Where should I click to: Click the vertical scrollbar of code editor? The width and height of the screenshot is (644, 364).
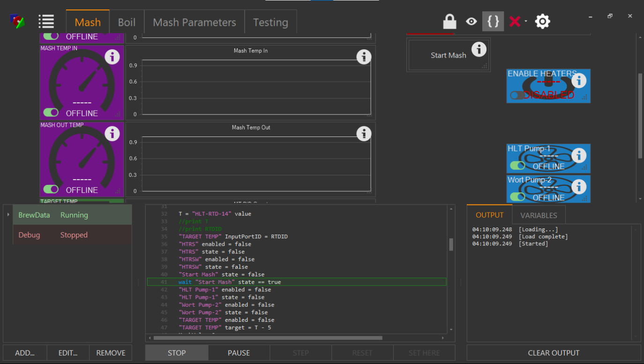point(451,244)
